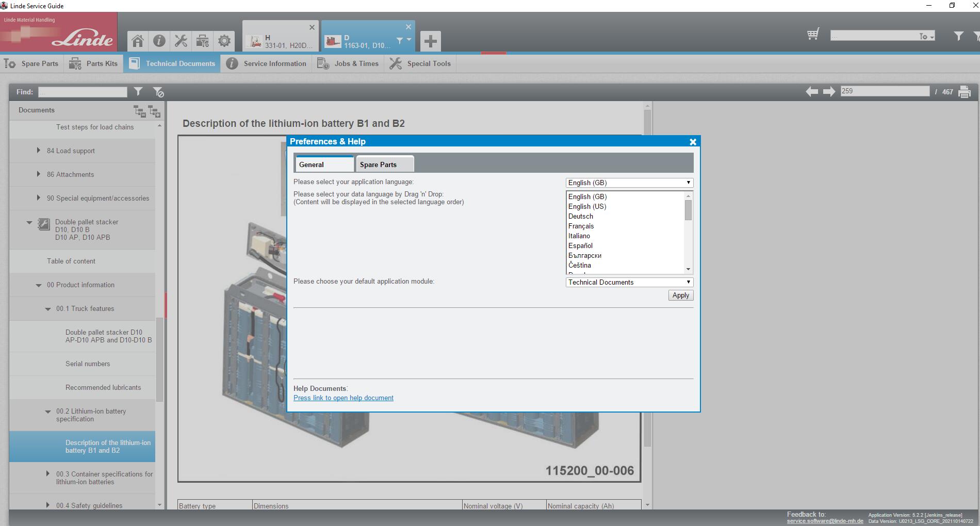Click the page number field showing 259
980x526 pixels.
click(885, 91)
